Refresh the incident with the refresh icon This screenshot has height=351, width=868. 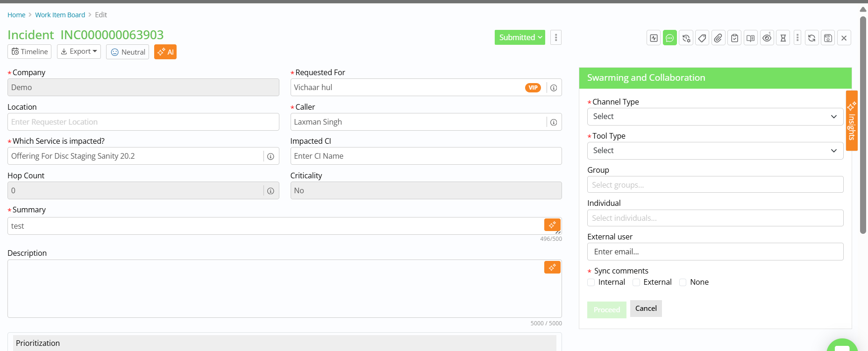coord(812,38)
